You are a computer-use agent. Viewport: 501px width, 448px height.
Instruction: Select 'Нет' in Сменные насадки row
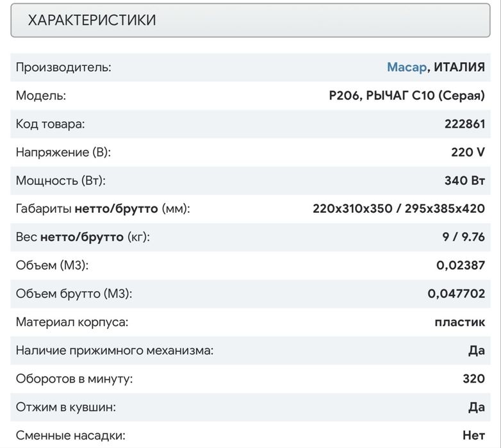(474, 435)
